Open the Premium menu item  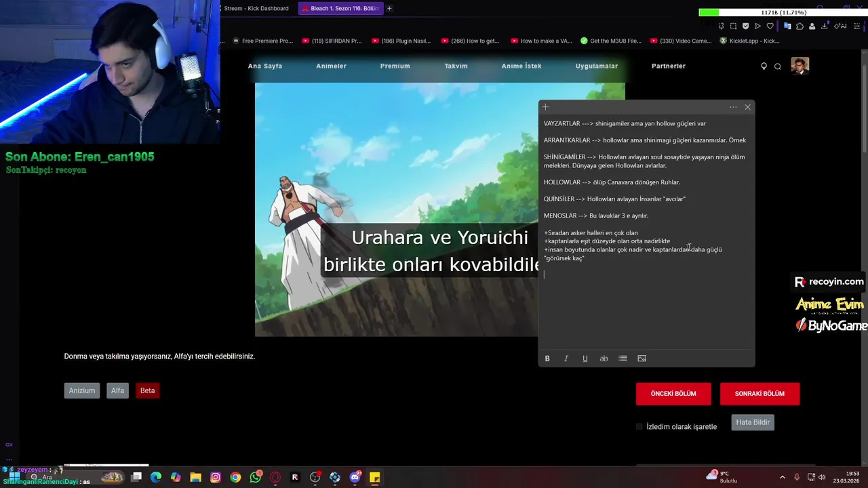click(395, 66)
